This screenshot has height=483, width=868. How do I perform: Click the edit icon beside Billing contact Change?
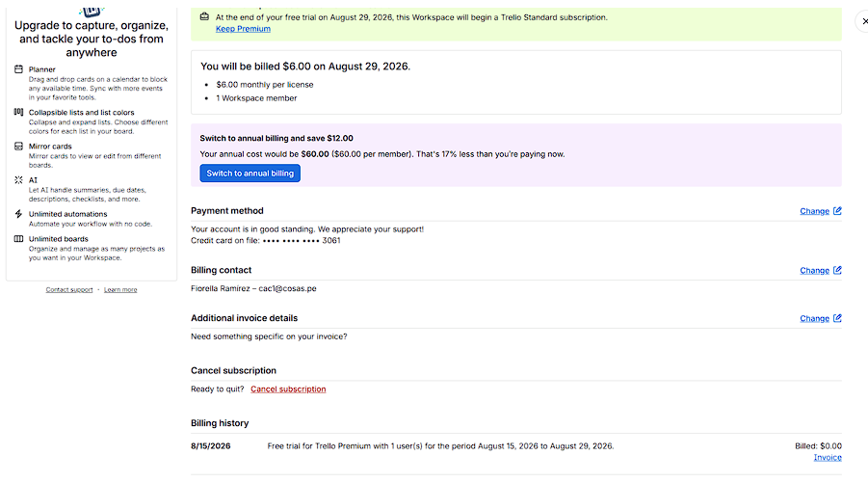click(837, 270)
